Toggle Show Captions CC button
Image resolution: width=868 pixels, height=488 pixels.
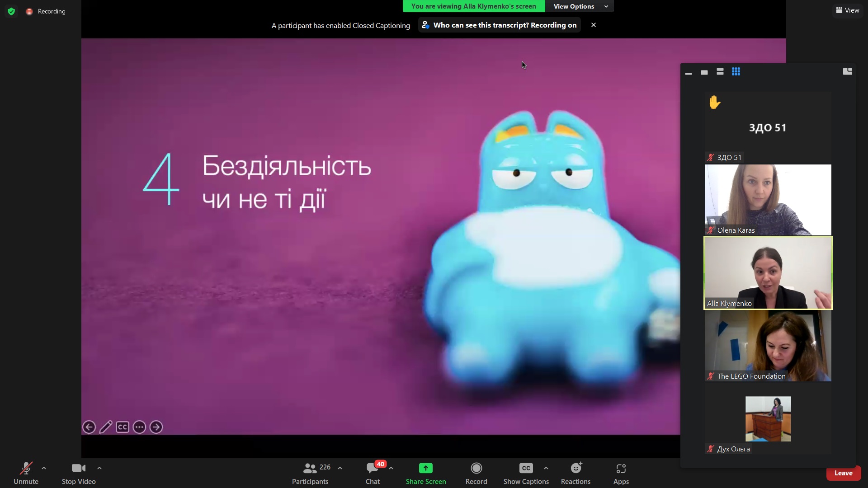coord(526,469)
